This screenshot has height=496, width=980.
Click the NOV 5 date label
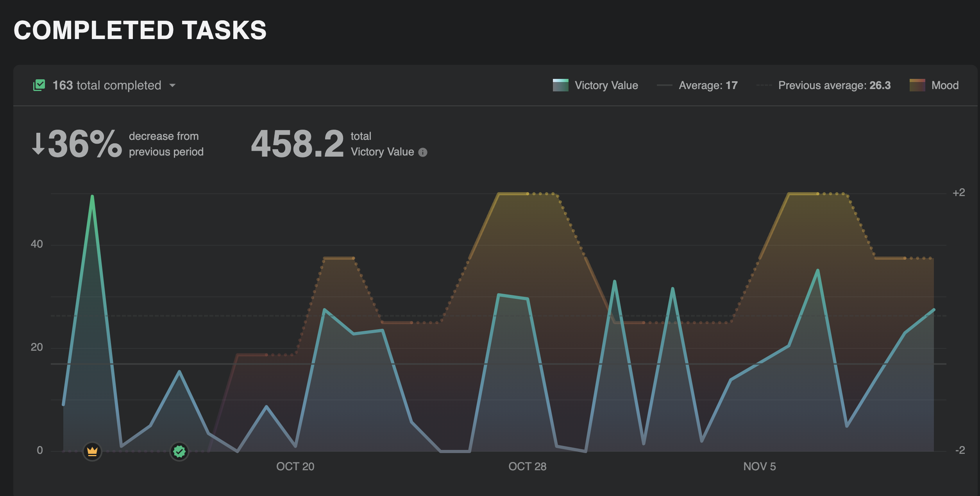click(759, 466)
